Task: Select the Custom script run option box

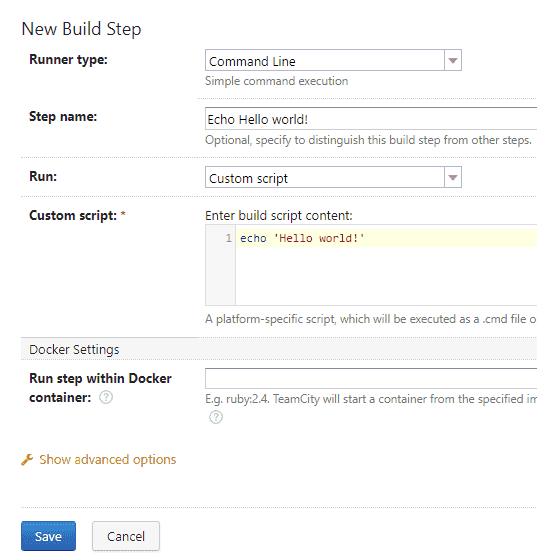Action: tap(333, 177)
